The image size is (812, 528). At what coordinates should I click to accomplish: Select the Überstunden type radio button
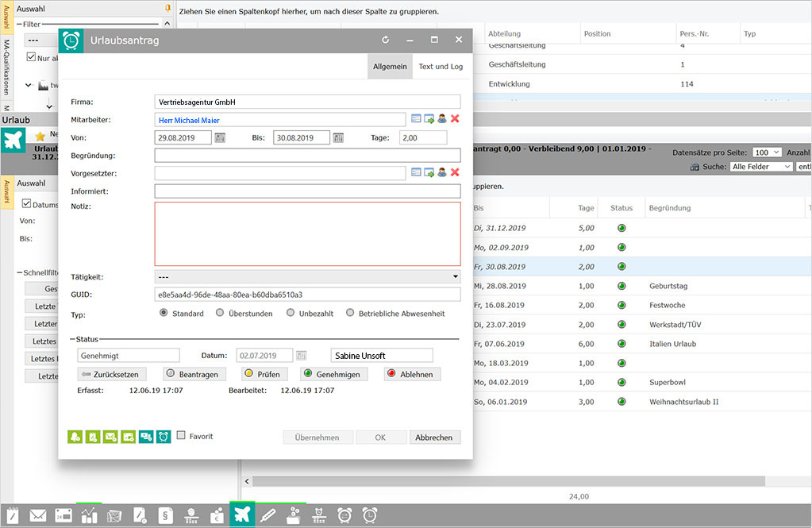(x=220, y=313)
